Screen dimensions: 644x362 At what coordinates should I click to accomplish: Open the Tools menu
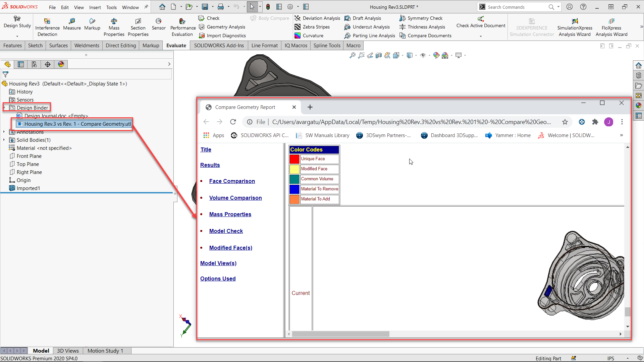click(x=111, y=7)
